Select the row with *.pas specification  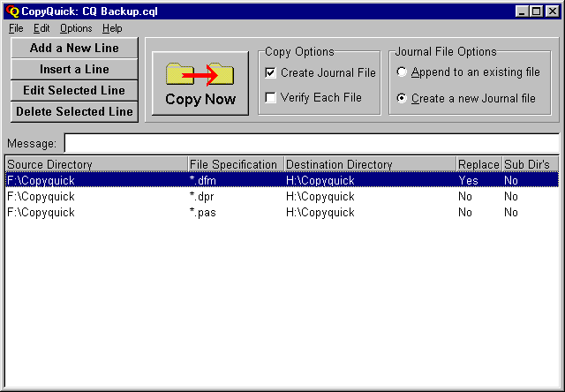[282, 212]
